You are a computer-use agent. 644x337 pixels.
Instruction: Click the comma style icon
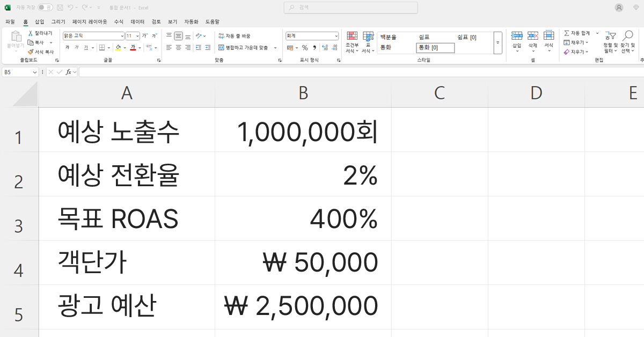(x=314, y=48)
